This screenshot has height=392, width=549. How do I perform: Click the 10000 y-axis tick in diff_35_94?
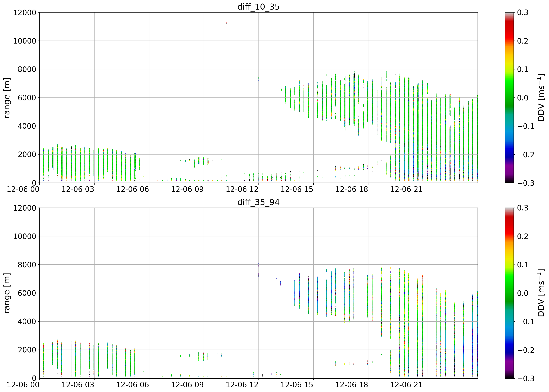click(x=25, y=236)
